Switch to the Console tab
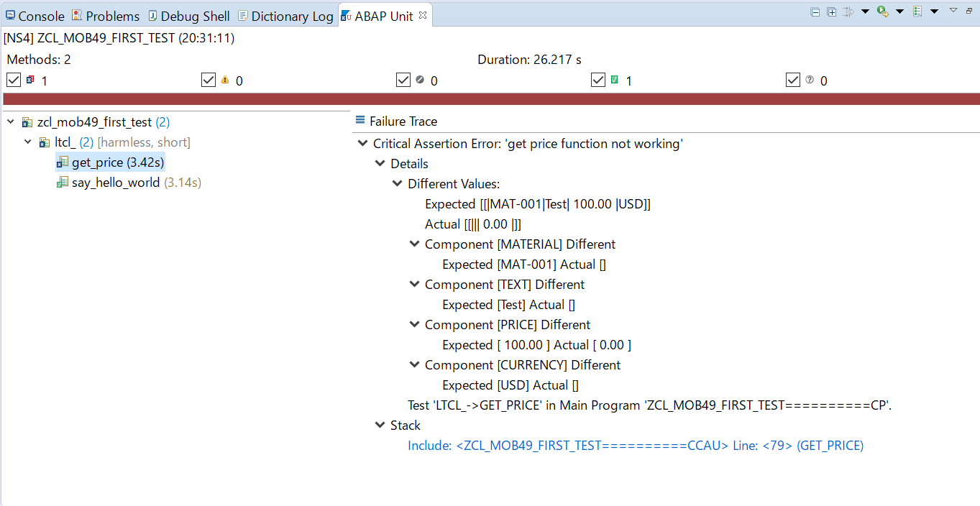This screenshot has height=506, width=980. click(35, 16)
